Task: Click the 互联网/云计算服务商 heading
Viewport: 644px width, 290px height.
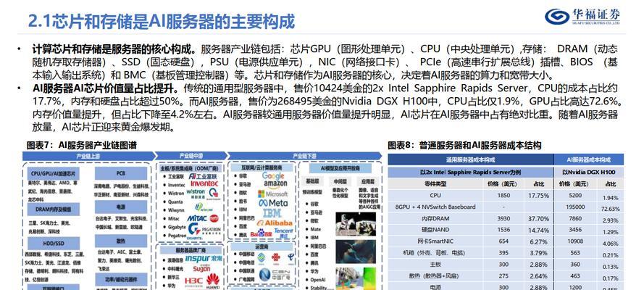Action: coord(262,167)
